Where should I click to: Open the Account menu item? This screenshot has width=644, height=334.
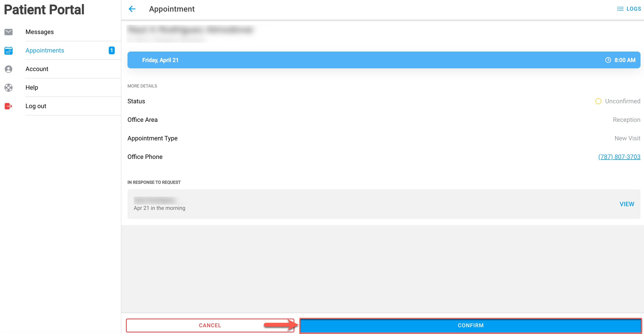pyautogui.click(x=37, y=69)
